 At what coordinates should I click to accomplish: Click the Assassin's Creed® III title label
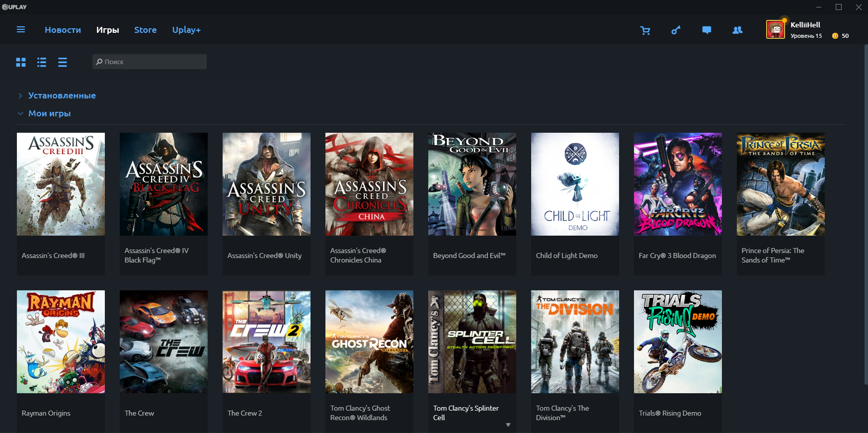pos(53,256)
